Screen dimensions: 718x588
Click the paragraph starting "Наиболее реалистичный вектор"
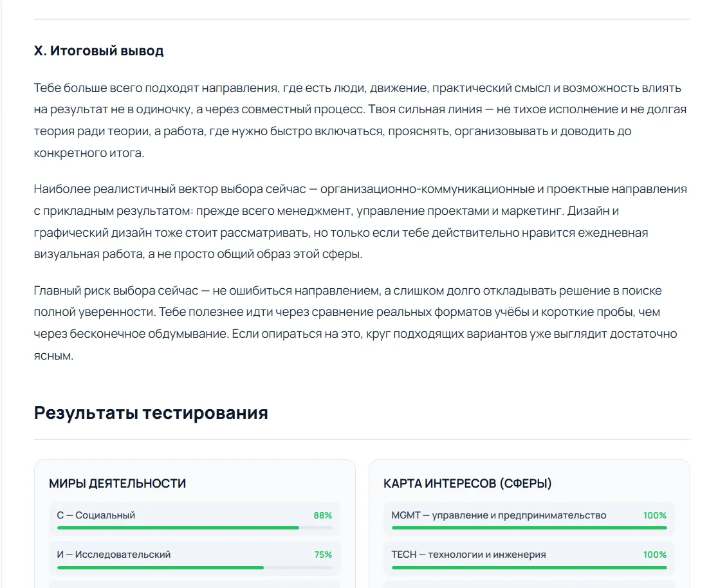pos(360,221)
